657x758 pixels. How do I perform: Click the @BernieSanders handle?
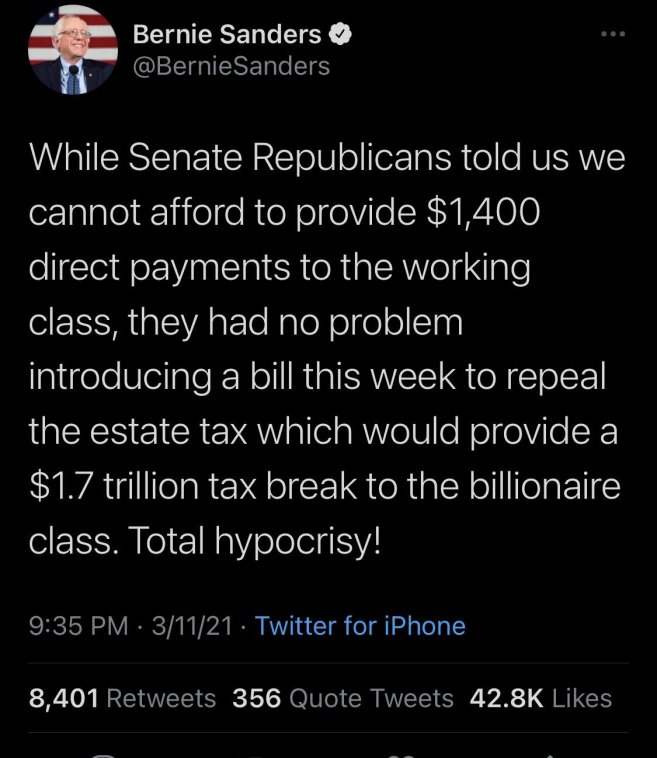tap(231, 67)
